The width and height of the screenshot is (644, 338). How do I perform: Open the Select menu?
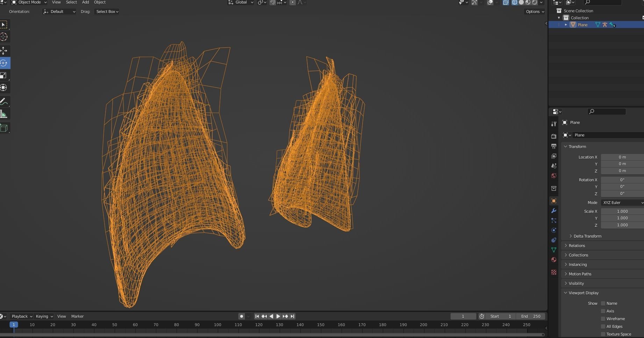71,2
